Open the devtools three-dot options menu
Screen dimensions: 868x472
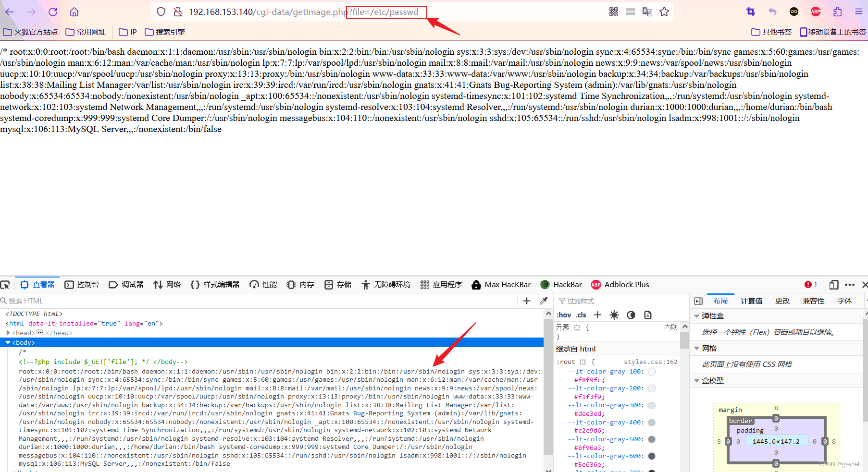(x=850, y=285)
